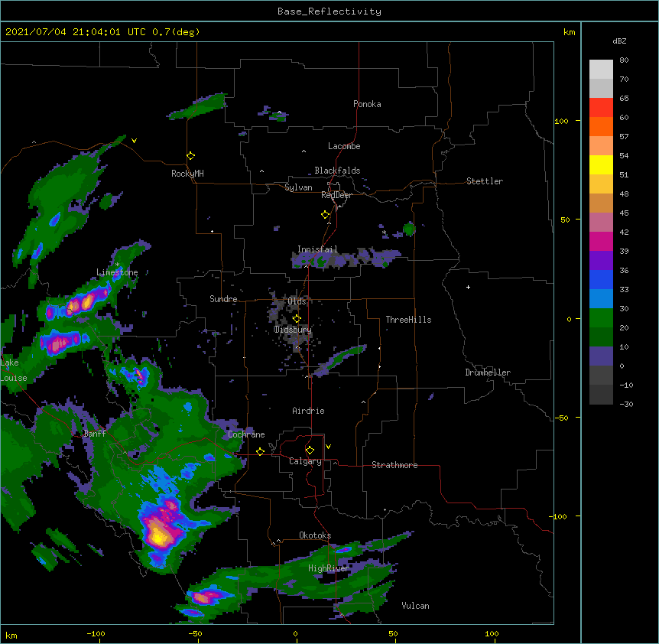The width and height of the screenshot is (659, 644).
Task: Click the Stettler town label
Action: 485,181
